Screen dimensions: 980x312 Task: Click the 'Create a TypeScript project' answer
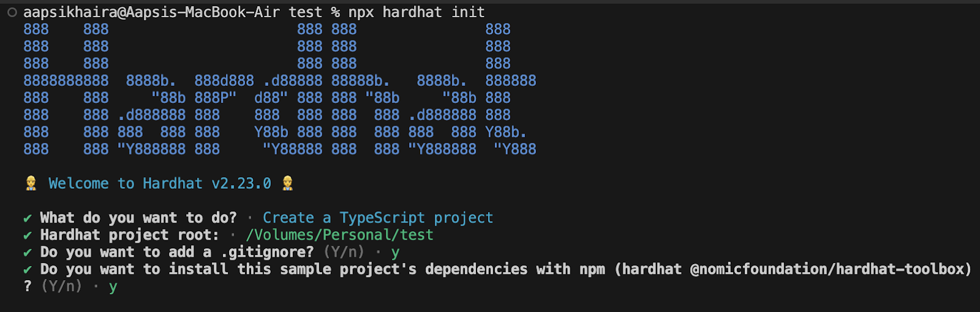tap(378, 218)
